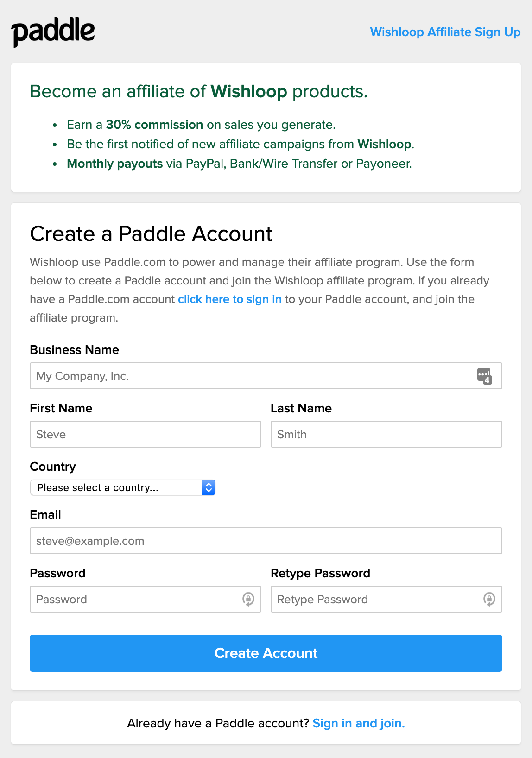Click password manager icon in Business Name field
This screenshot has height=758, width=532.
tap(484, 376)
